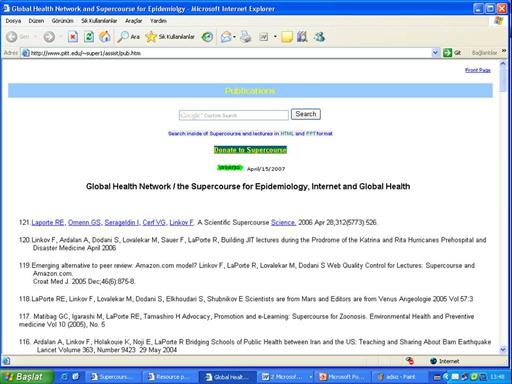Click the Mail envelope icon
The height and width of the screenshot is (384, 512).
coord(226,37)
